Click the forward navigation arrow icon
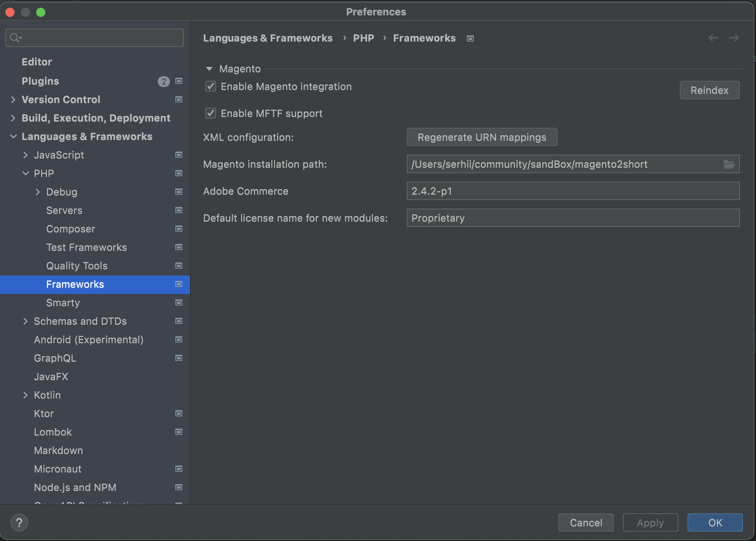The width and height of the screenshot is (756, 541). pyautogui.click(x=734, y=38)
